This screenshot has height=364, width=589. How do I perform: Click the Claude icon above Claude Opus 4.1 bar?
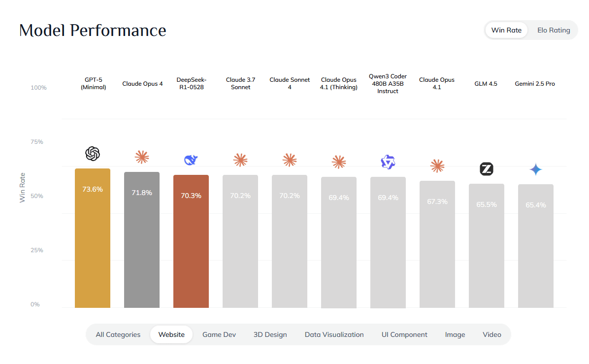[x=437, y=165]
